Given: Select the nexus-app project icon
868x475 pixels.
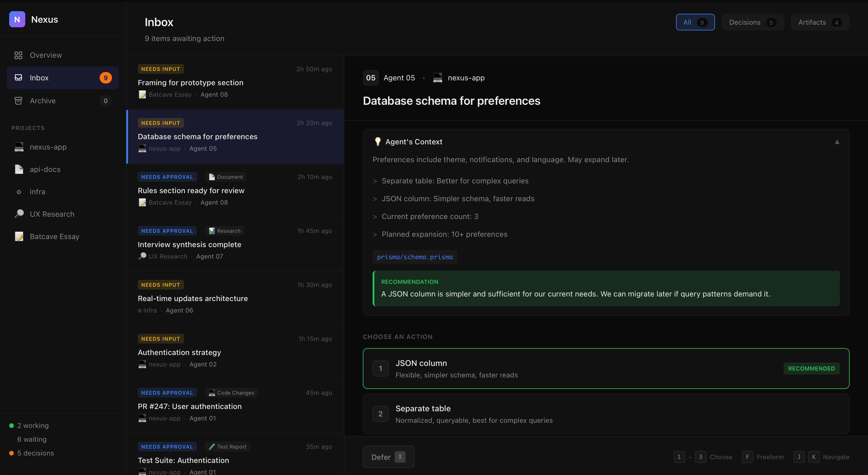Looking at the screenshot, I should [x=19, y=147].
